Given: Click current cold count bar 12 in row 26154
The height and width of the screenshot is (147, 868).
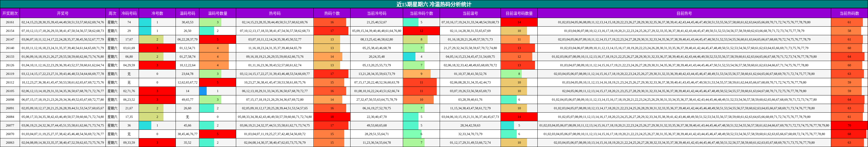Looking at the screenshot, I should (x=421, y=31).
